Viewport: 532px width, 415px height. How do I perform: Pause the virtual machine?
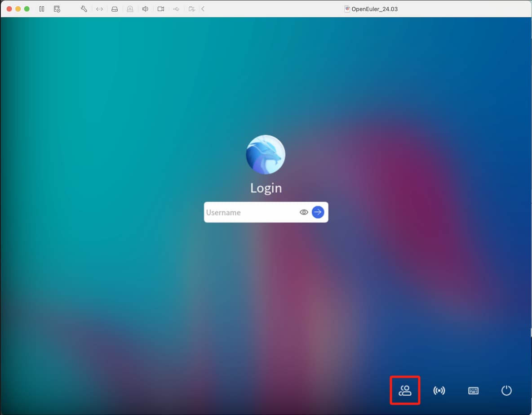[42, 9]
